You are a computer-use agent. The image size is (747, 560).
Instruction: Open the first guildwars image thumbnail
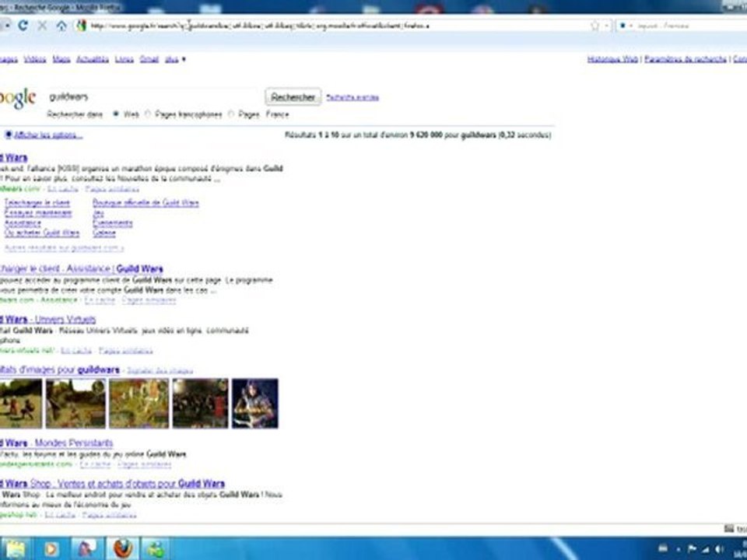click(x=20, y=404)
